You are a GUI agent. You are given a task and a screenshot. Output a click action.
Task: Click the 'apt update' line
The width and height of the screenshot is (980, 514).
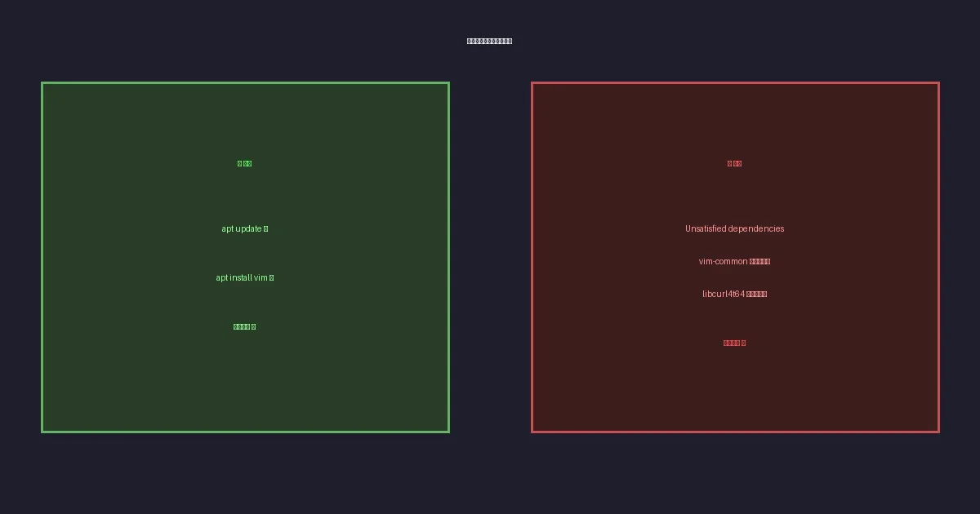pos(245,228)
